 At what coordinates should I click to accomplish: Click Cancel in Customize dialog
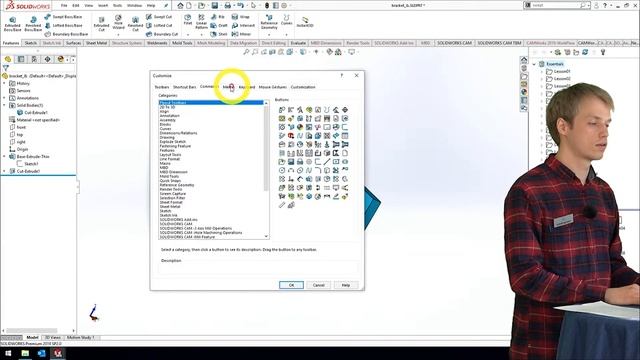point(318,285)
